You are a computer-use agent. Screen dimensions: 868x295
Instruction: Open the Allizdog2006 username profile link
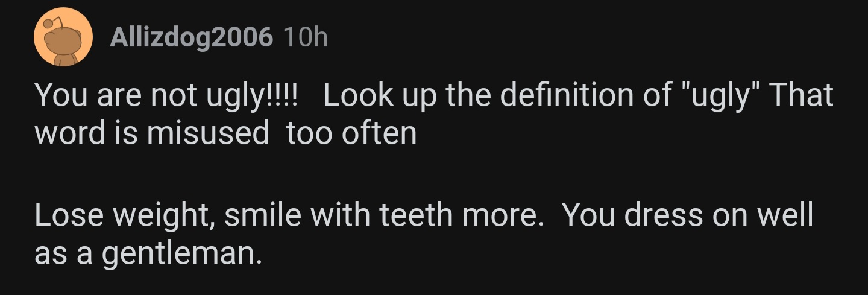coord(190,38)
